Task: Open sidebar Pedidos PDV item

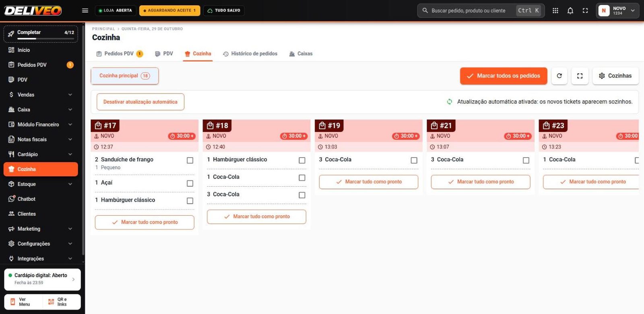Action: click(41, 65)
